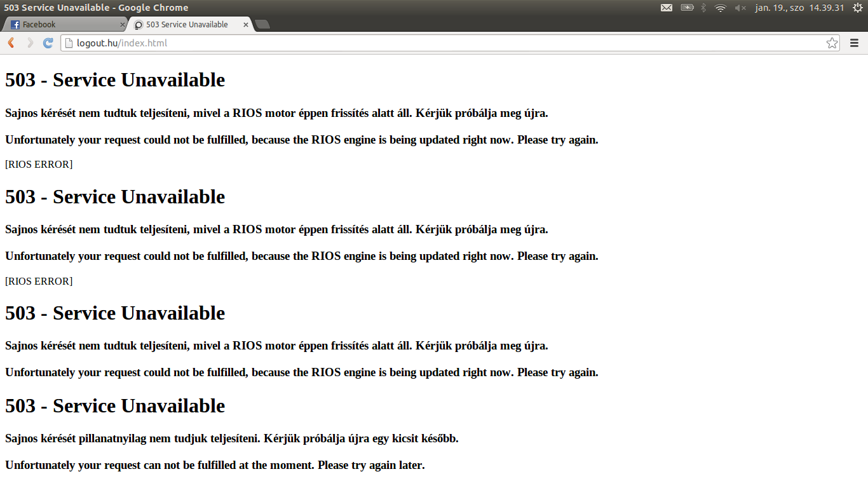Open the Wi-Fi network menu

pos(721,8)
